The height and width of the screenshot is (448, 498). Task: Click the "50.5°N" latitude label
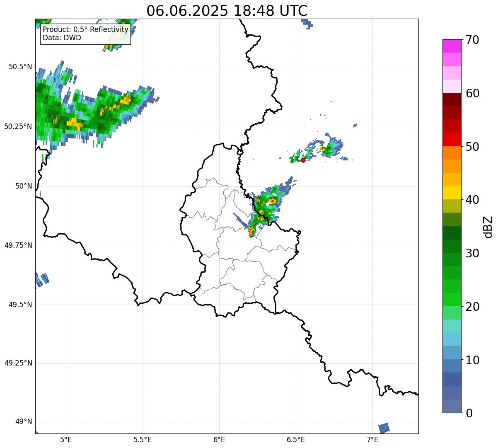click(x=20, y=67)
